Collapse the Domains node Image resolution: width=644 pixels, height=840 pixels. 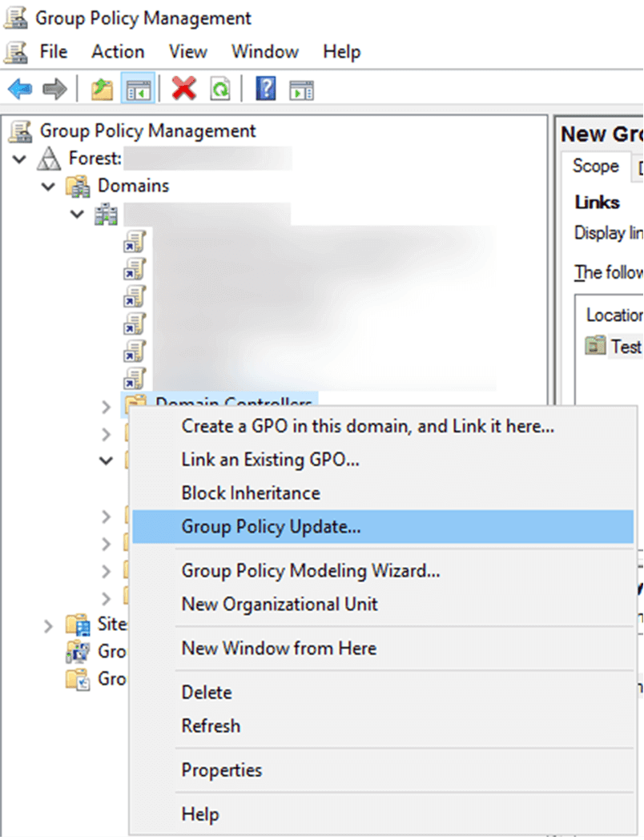(x=46, y=186)
